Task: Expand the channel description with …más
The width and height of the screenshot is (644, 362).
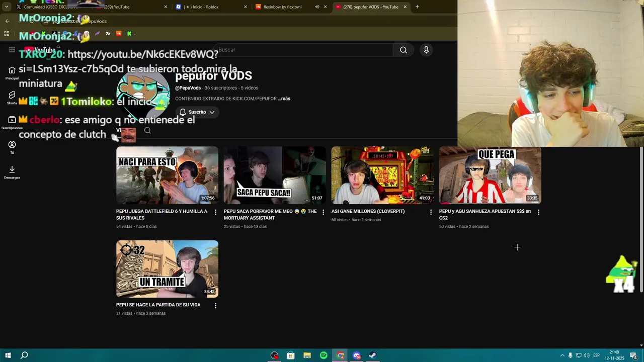Action: [x=284, y=99]
